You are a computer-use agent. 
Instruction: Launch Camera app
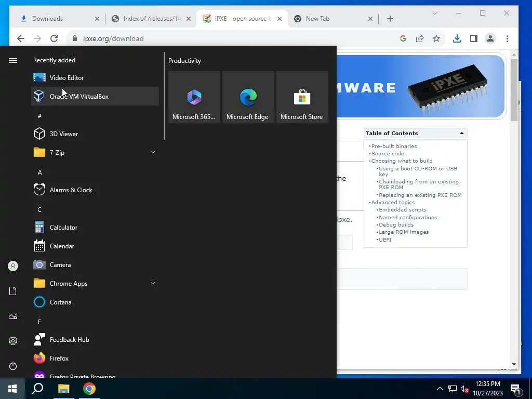coord(95,264)
